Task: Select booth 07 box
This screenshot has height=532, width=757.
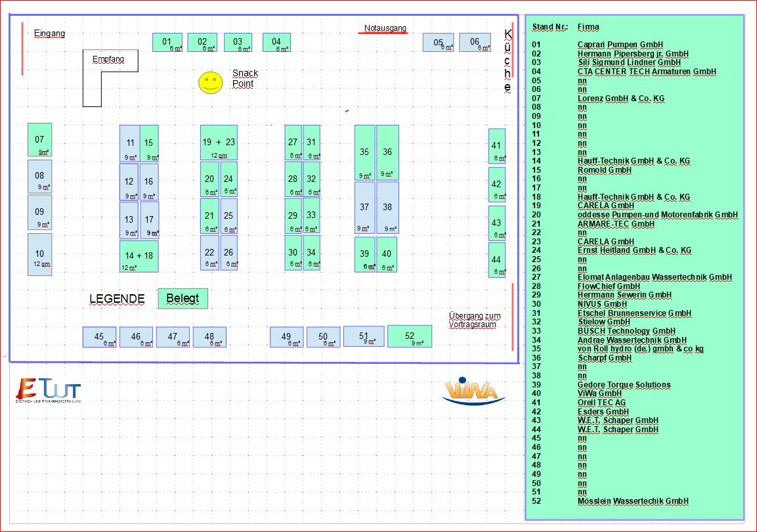Action: [x=39, y=140]
